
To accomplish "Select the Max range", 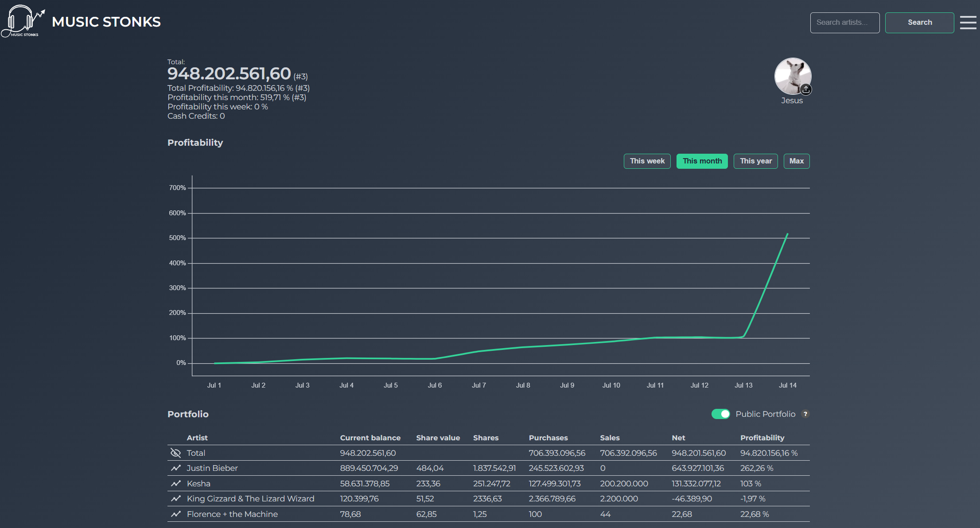I will [797, 161].
